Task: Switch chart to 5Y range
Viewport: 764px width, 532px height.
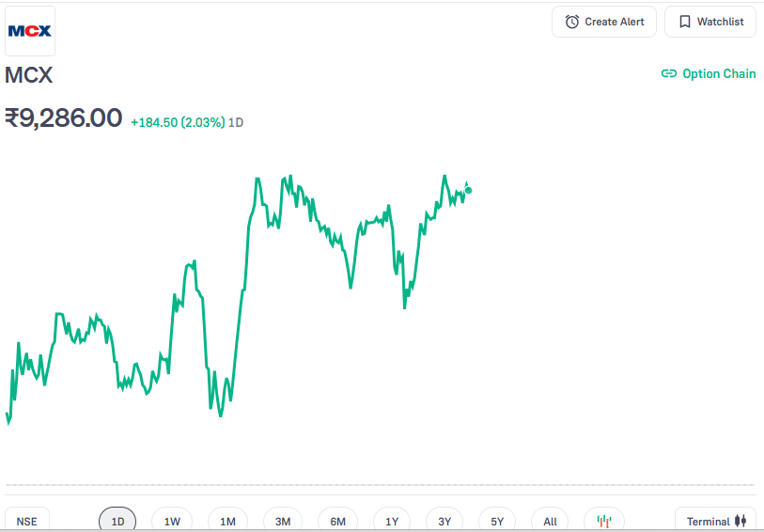Action: [x=497, y=521]
